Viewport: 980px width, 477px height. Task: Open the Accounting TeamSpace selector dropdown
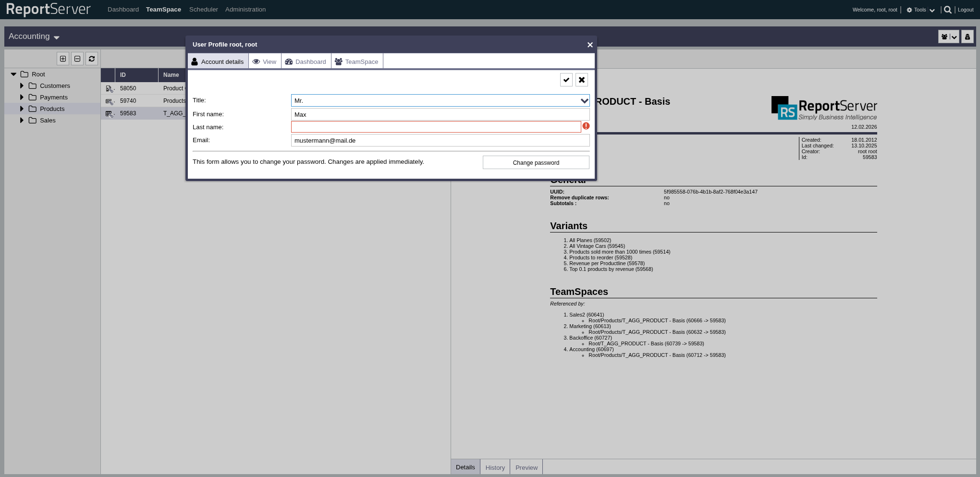pos(34,37)
